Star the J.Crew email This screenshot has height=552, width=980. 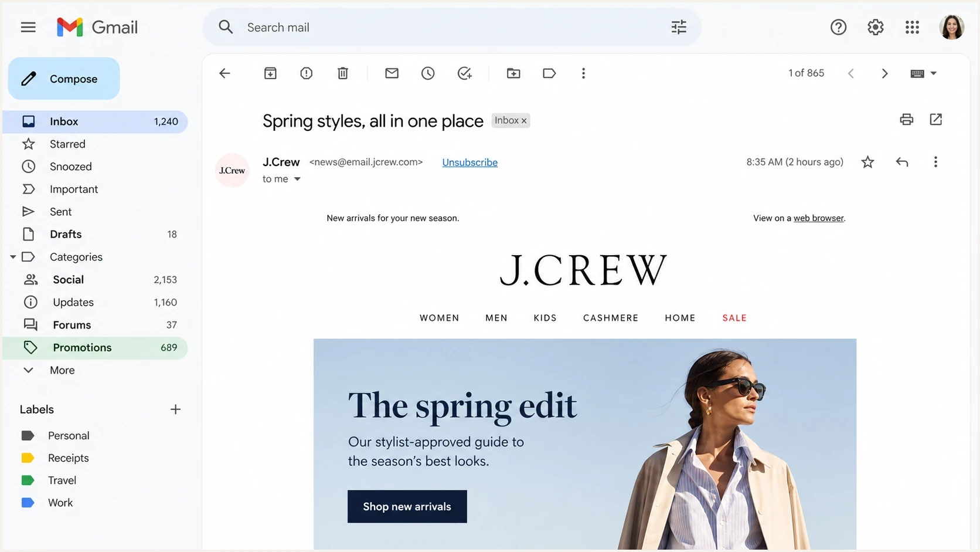tap(867, 162)
